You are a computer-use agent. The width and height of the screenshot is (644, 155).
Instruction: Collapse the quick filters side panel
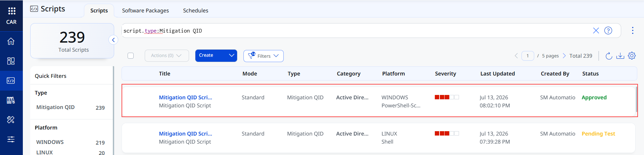(113, 40)
